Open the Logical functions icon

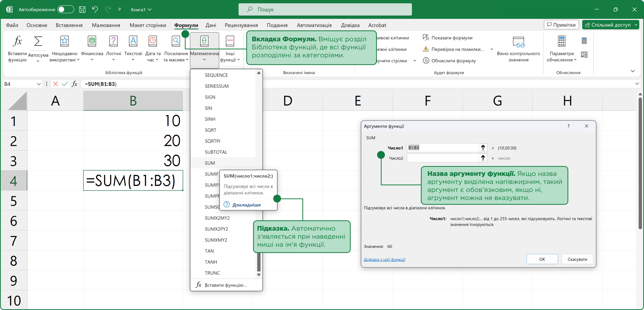coord(113,41)
